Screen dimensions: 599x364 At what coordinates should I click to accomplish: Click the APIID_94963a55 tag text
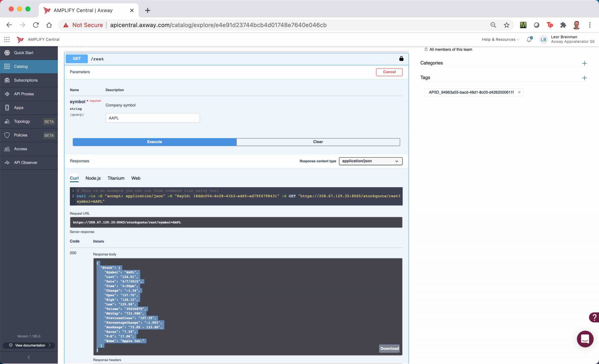[x=471, y=92]
